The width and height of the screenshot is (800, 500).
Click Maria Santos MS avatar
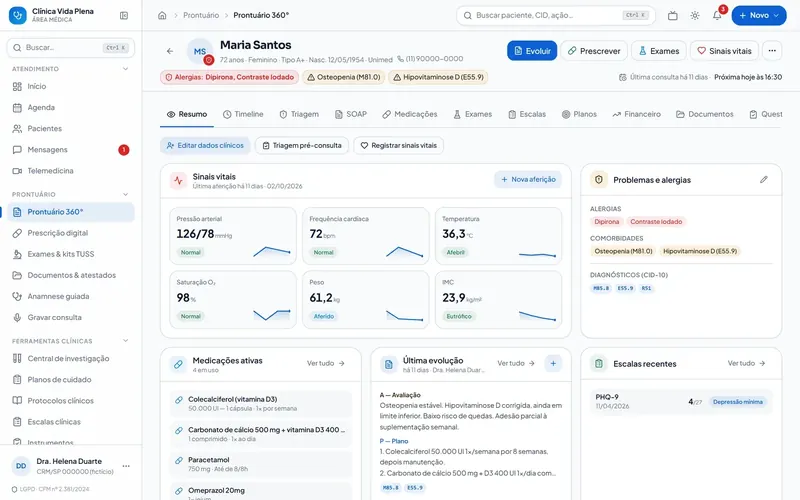coord(200,51)
